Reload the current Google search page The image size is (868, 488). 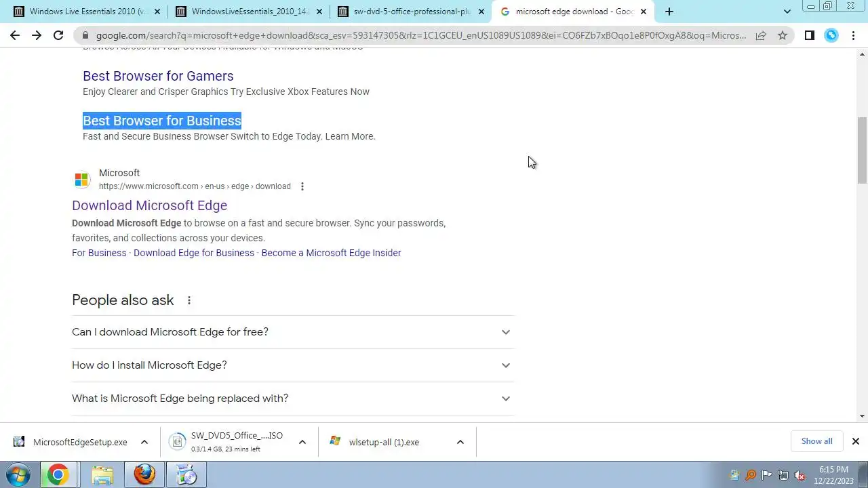(58, 35)
